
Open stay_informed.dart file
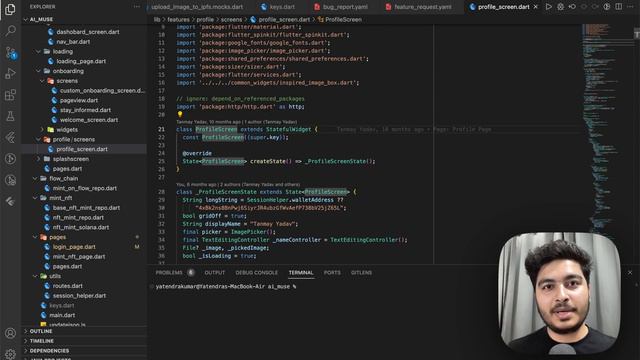[x=84, y=110]
